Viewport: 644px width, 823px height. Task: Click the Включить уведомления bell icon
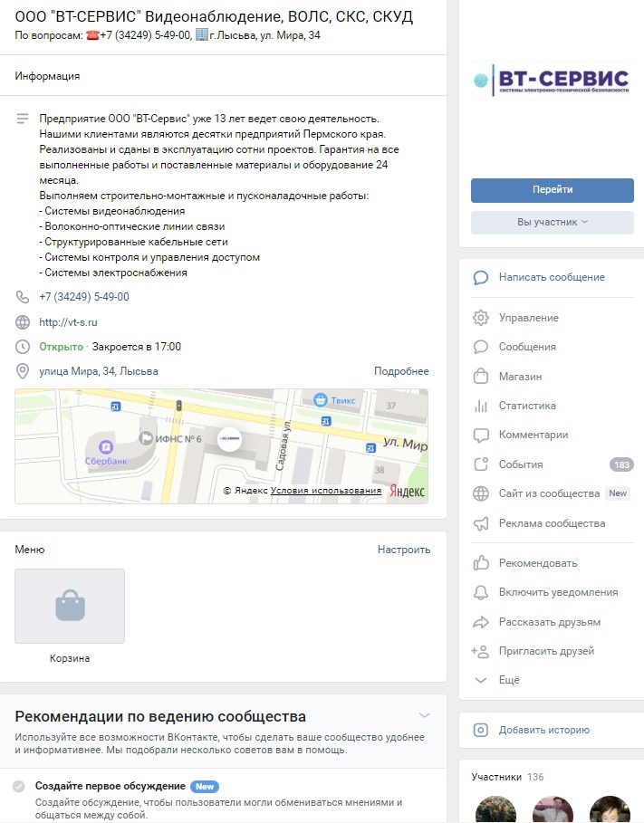click(x=481, y=593)
